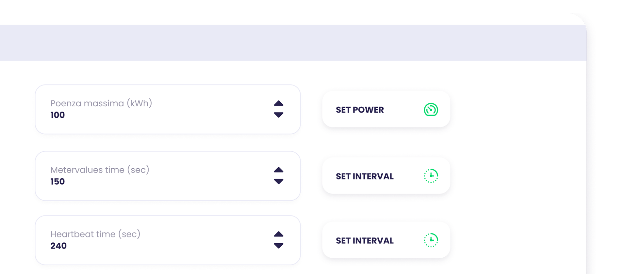The height and width of the screenshot is (274, 644).
Task: Decrease Metervalues time with down arrow
Action: tap(278, 181)
